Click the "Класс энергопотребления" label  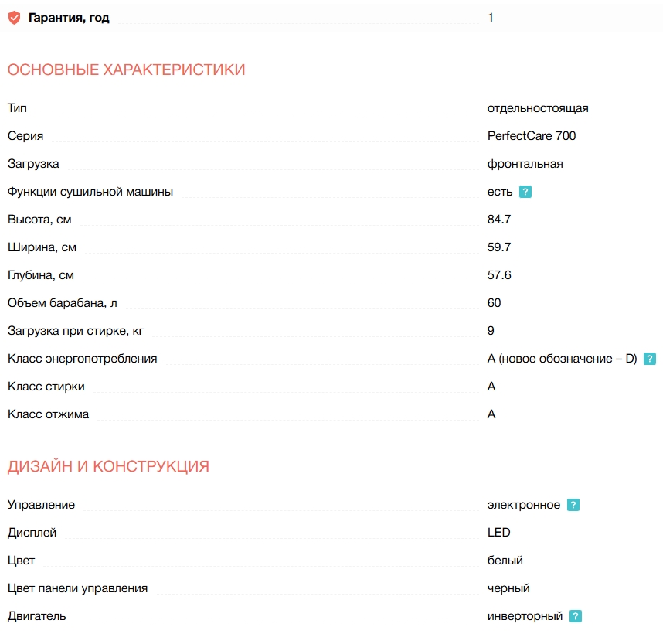coord(82,359)
